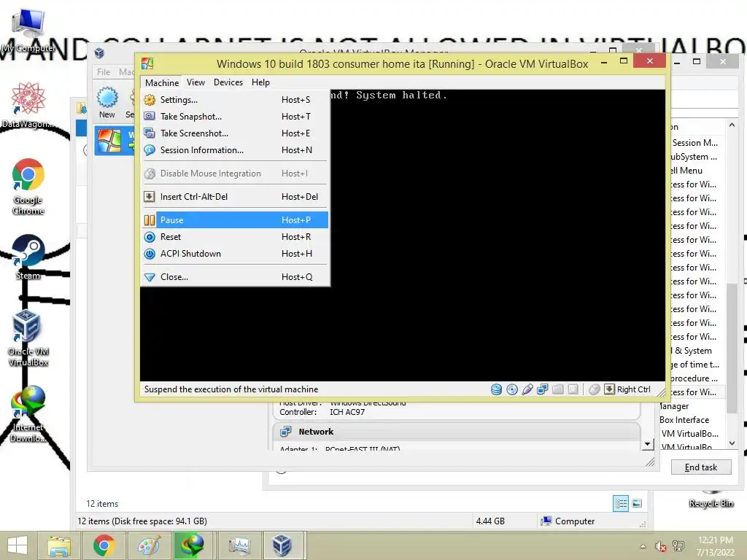Open the Steam desktop shortcut

[28, 257]
